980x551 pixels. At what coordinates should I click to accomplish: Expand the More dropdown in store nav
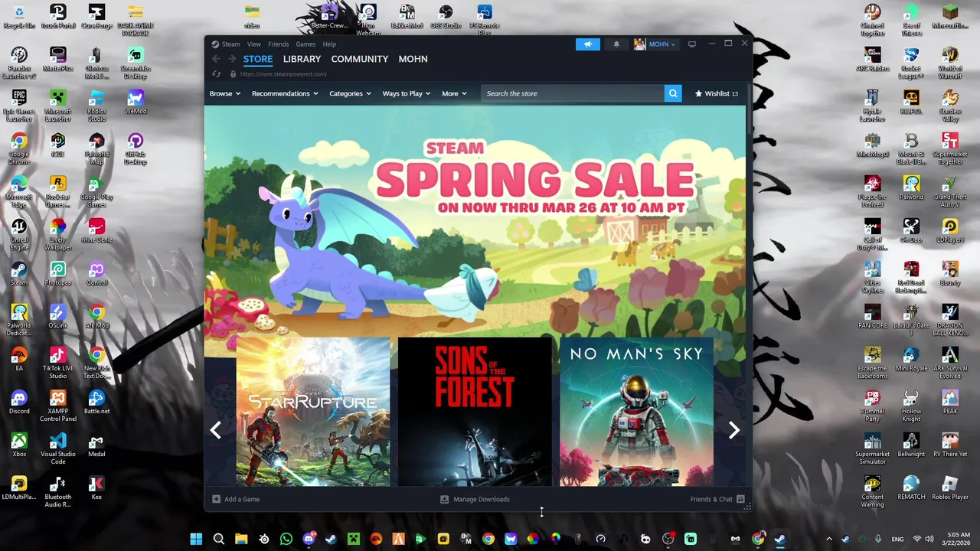coord(454,93)
